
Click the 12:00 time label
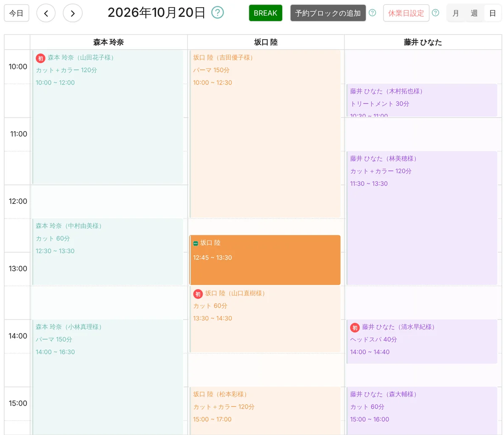[18, 201]
